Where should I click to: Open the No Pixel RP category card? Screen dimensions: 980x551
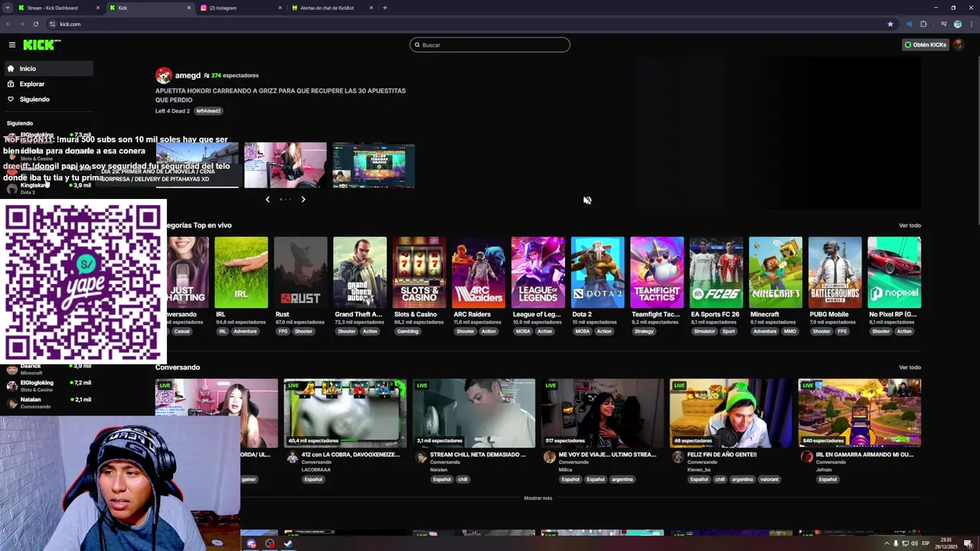894,272
